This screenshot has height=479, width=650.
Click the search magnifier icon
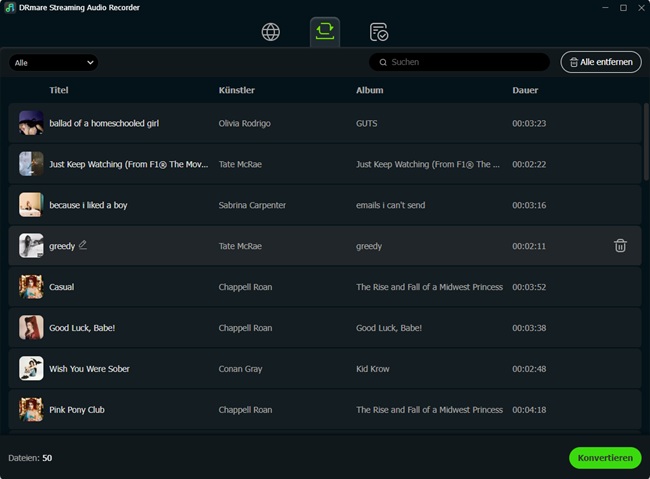[x=383, y=62]
